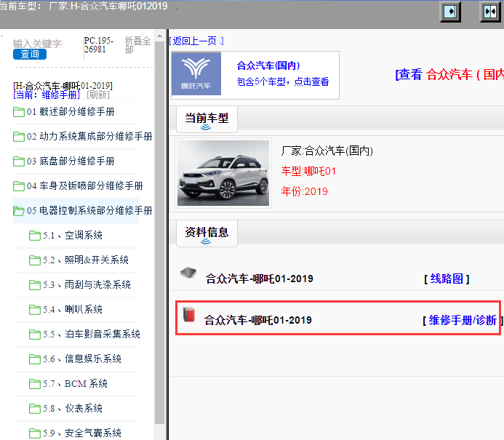Open folder icon of 02 动力系统集成部分
This screenshot has height=440, width=504.
[x=19, y=137]
